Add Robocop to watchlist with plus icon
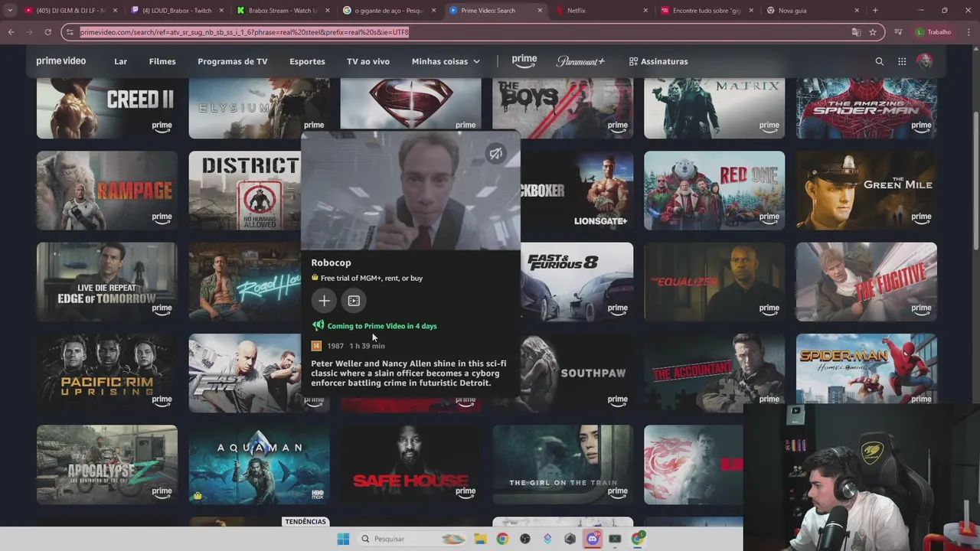Viewport: 980px width, 551px height. [324, 301]
